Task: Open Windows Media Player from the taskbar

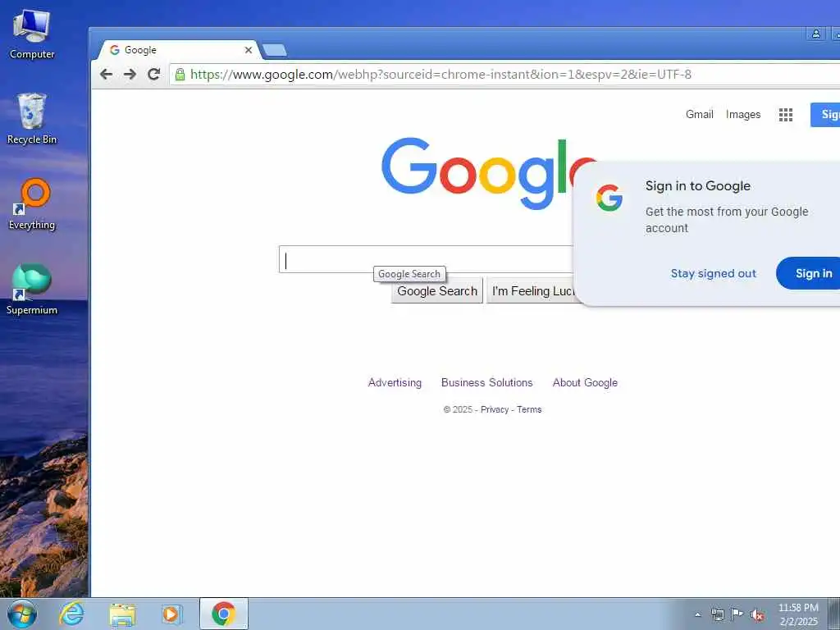Action: point(171,614)
